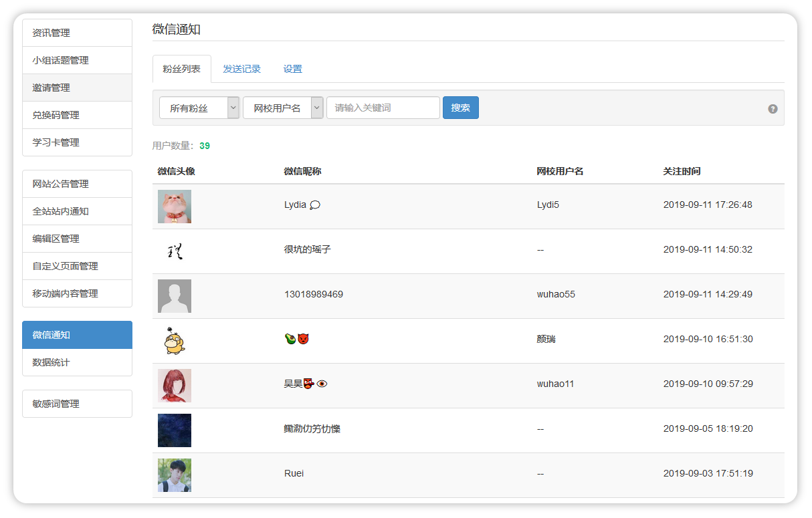Click the yellow duck avatar image
This screenshot has width=812, height=518.
175,341
